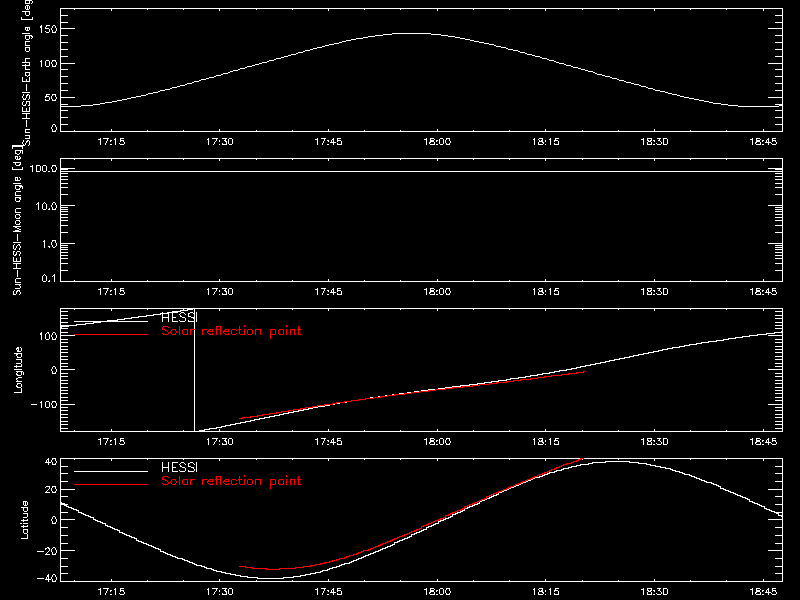Viewport: 800px width, 600px height.
Task: Click the 20 tick on Latitude plot
Action: click(x=51, y=490)
